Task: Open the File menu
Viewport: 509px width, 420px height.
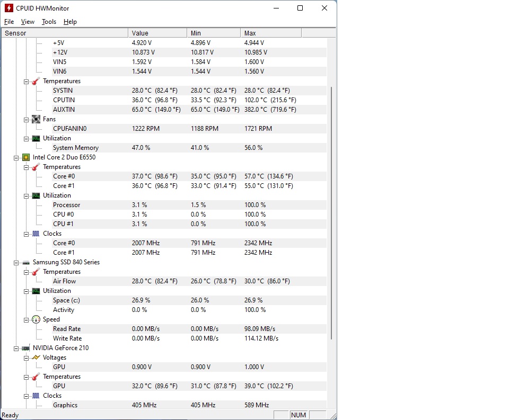Action: coord(9,22)
